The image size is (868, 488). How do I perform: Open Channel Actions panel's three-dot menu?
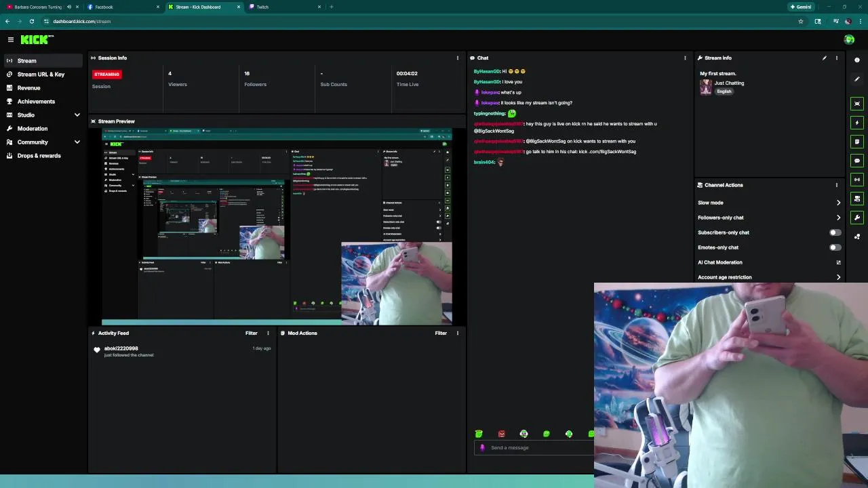(x=837, y=185)
